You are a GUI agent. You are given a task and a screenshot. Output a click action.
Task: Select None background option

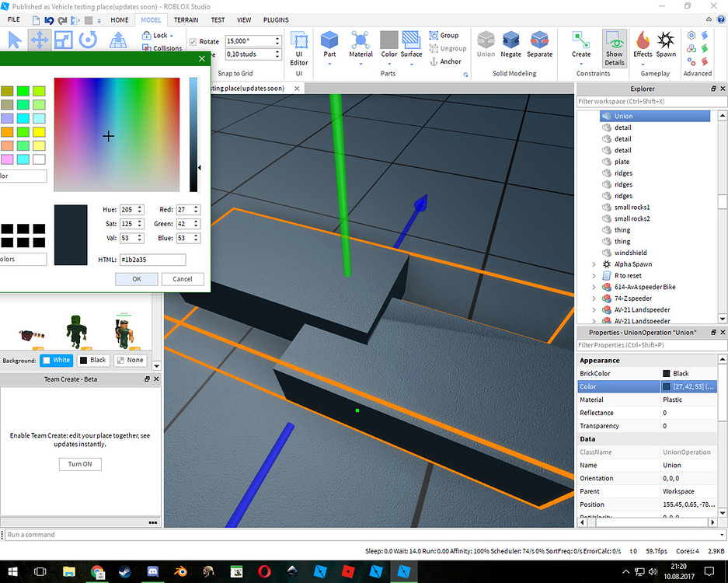coord(130,360)
